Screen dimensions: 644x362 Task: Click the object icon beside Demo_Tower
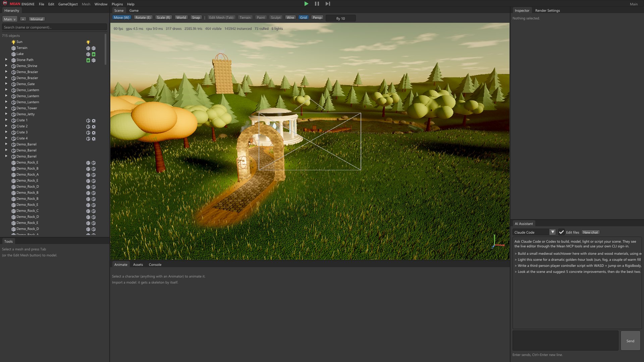13,108
